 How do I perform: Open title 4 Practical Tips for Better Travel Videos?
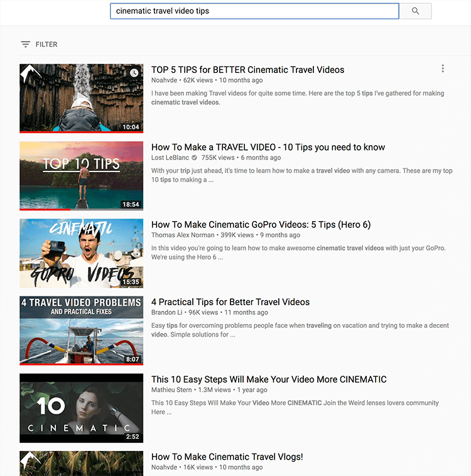tap(230, 302)
